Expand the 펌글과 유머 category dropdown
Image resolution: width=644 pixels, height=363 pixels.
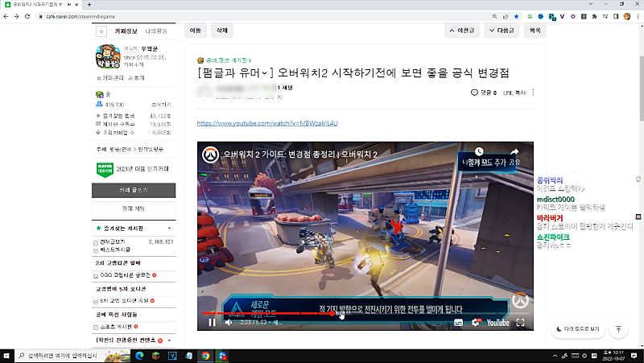(262, 73)
